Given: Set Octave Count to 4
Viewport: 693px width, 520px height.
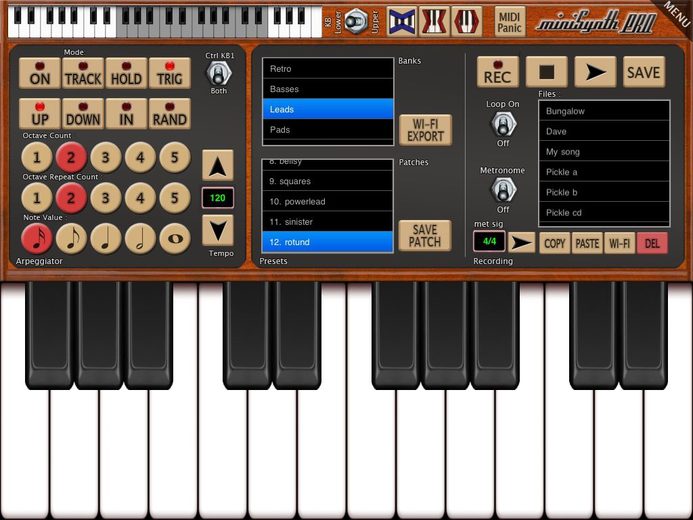Looking at the screenshot, I should [x=140, y=157].
